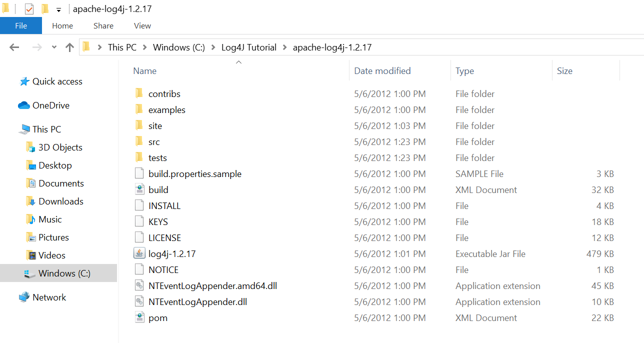Click the tests folder icon
Screen dimensions: 644x343
pos(139,158)
